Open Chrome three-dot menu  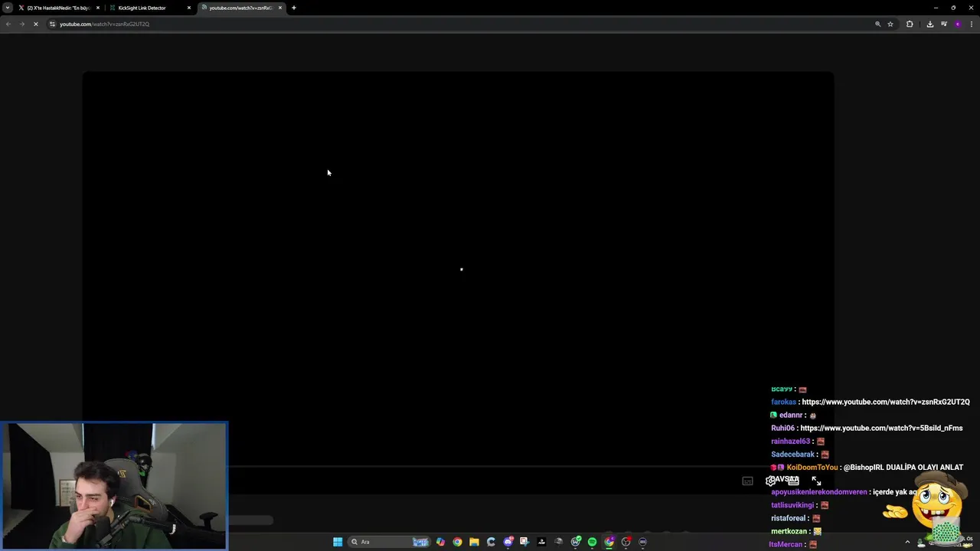pyautogui.click(x=972, y=24)
